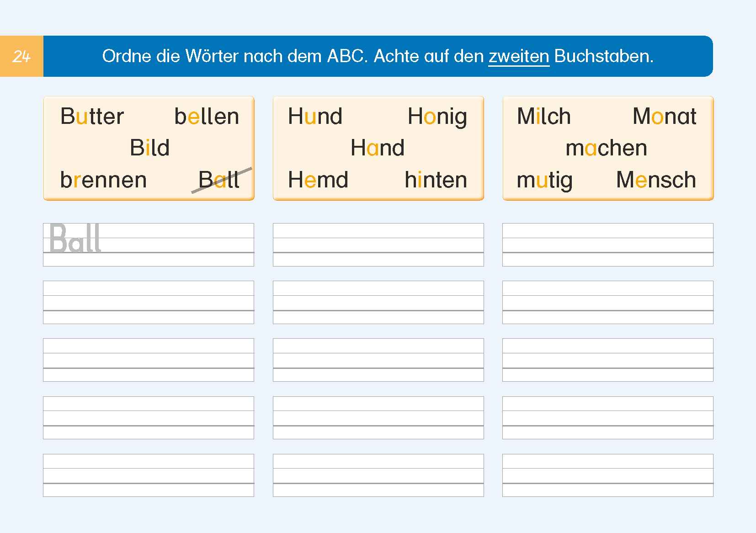Select the word "mutig" in the right box
Screen dimensions: 756x533
(544, 180)
